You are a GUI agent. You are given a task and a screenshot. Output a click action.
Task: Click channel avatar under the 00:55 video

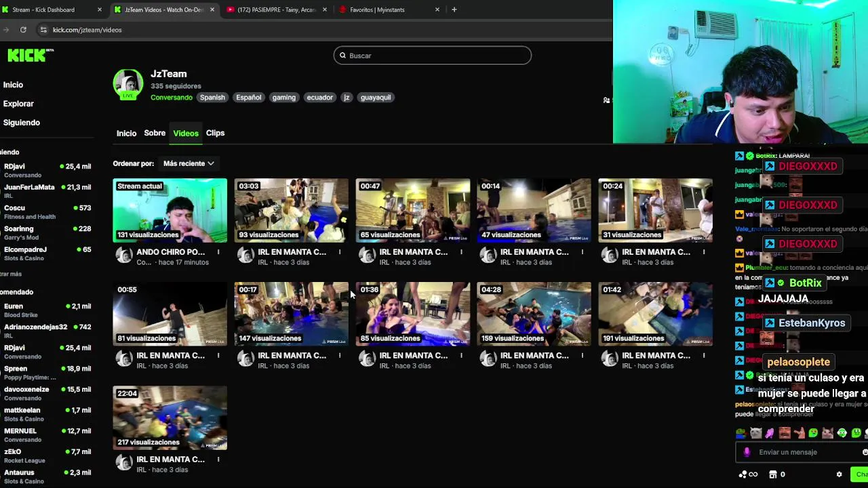123,359
